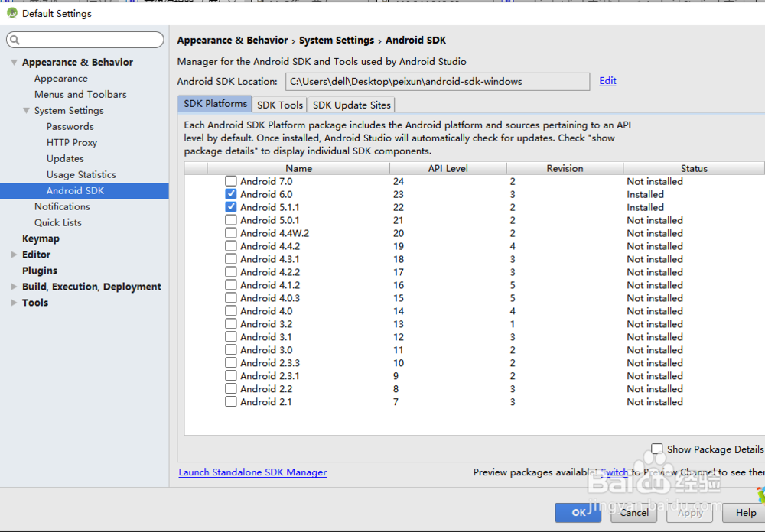Click the Android 2.2 row name
765x532 pixels.
click(x=266, y=389)
